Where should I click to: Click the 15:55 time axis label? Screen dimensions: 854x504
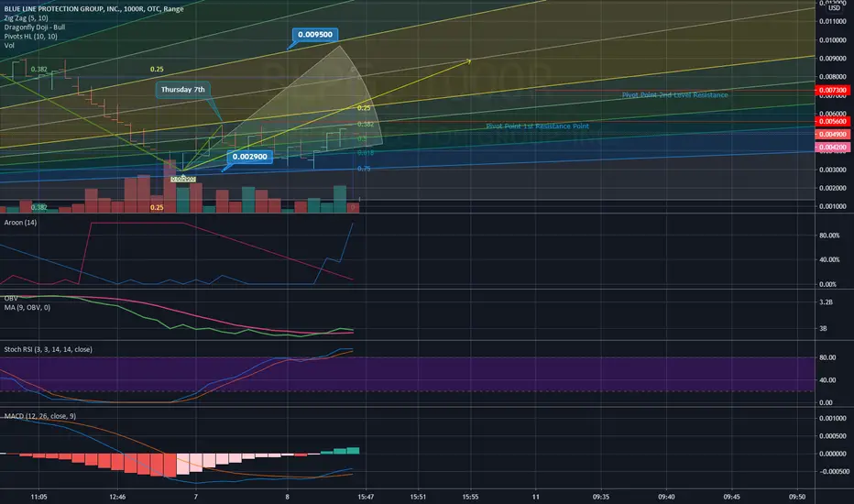tap(470, 497)
